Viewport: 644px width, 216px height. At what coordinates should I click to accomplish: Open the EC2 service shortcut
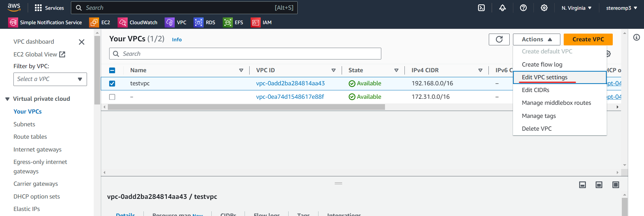[100, 23]
